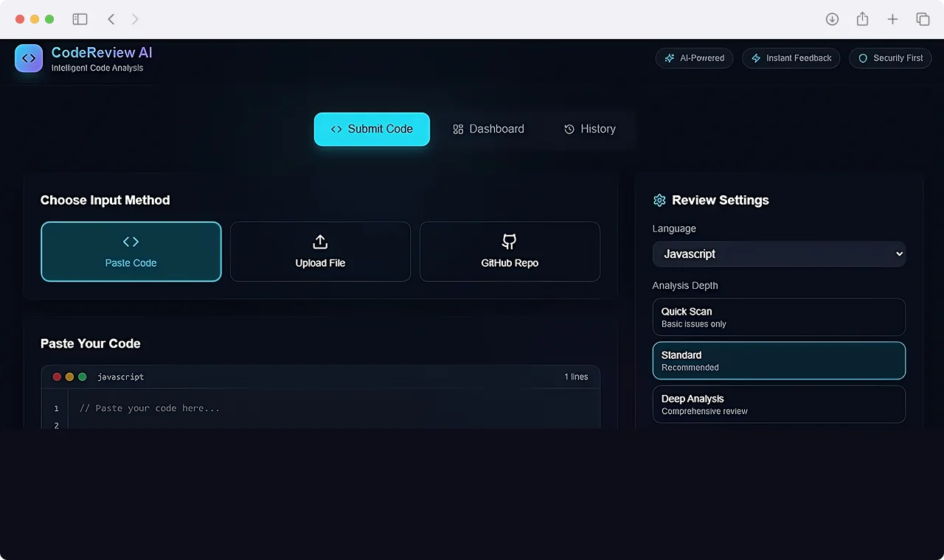This screenshot has width=944, height=560.
Task: Click the shield icon in Security First badge
Action: 863,58
